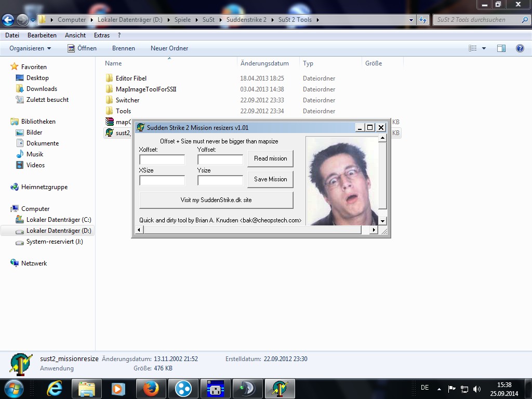Click Brennen in the toolbar
Viewport: 532px width, 399px height.
coord(124,48)
